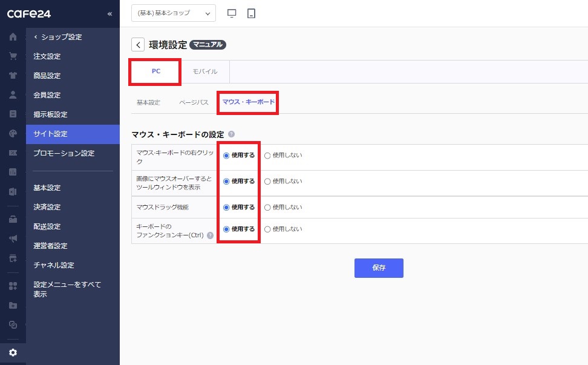
Task: Switch to mobile preview tablet icon
Action: tap(251, 13)
